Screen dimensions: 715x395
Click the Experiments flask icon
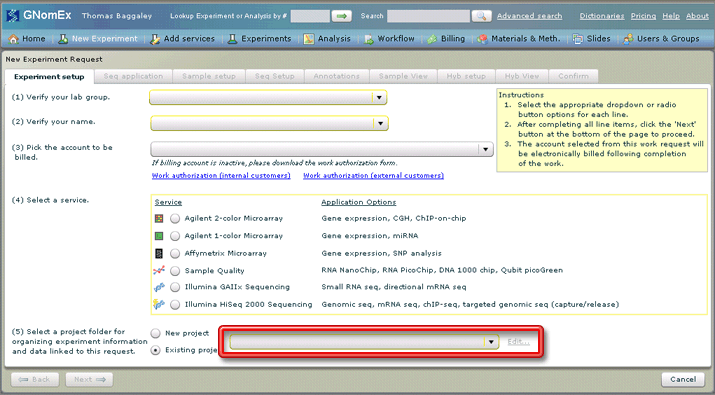click(x=233, y=39)
